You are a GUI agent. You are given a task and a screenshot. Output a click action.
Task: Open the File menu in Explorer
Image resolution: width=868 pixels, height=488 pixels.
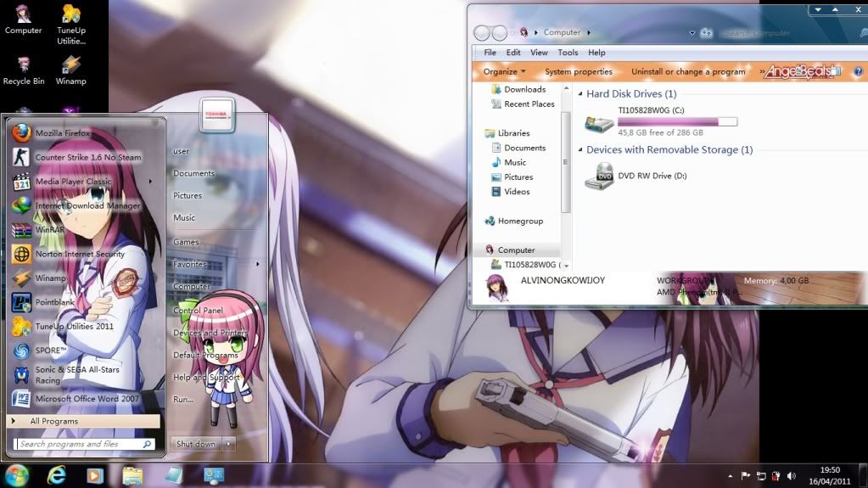pos(490,53)
